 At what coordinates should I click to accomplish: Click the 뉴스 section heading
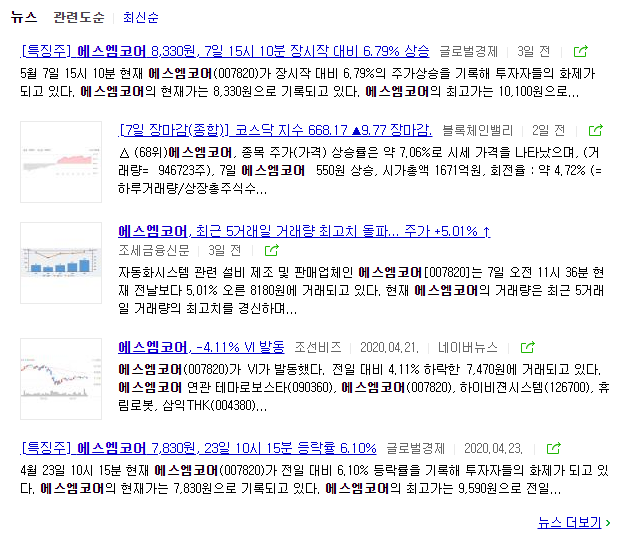coord(24,17)
